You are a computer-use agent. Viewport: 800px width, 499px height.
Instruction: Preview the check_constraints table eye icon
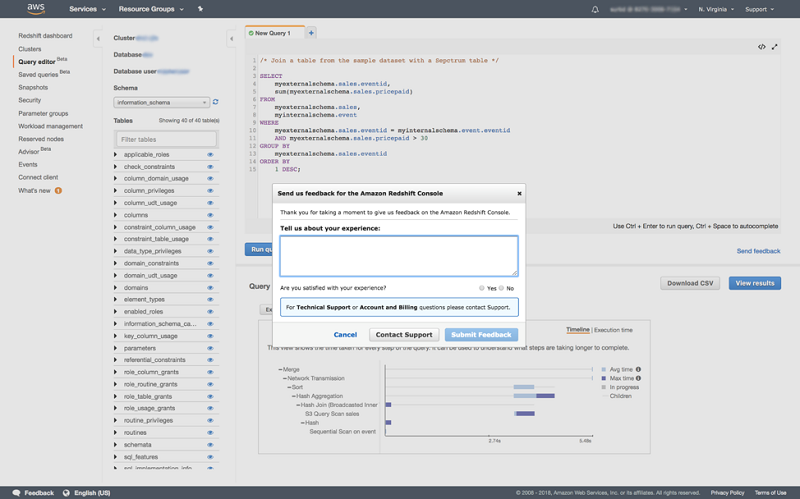pyautogui.click(x=210, y=167)
